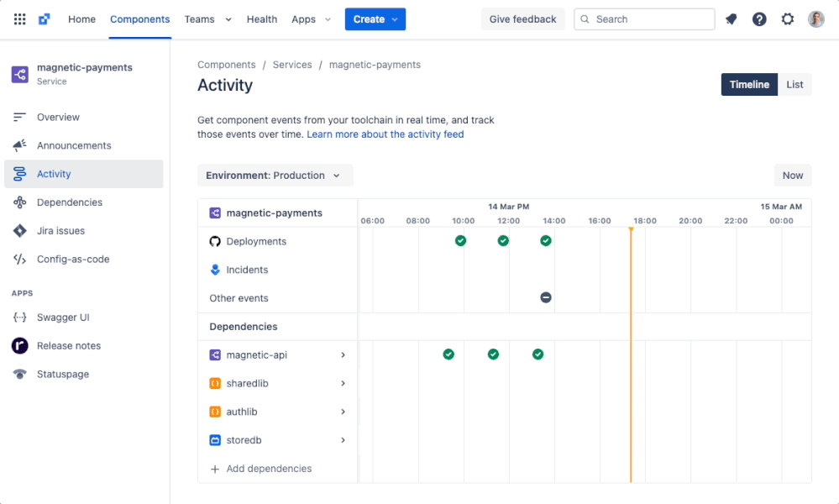Click the second magnetic-api success marker
This screenshot has width=839, height=504.
(493, 354)
